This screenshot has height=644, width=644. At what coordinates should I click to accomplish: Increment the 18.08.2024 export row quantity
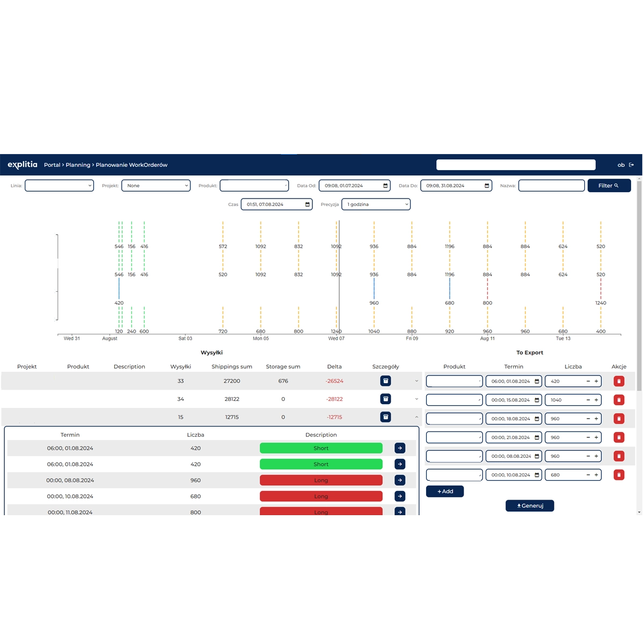[x=596, y=419]
